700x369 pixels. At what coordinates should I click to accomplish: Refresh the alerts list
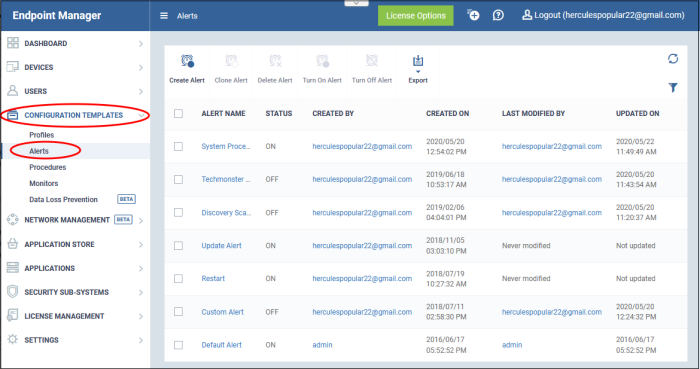(x=673, y=59)
